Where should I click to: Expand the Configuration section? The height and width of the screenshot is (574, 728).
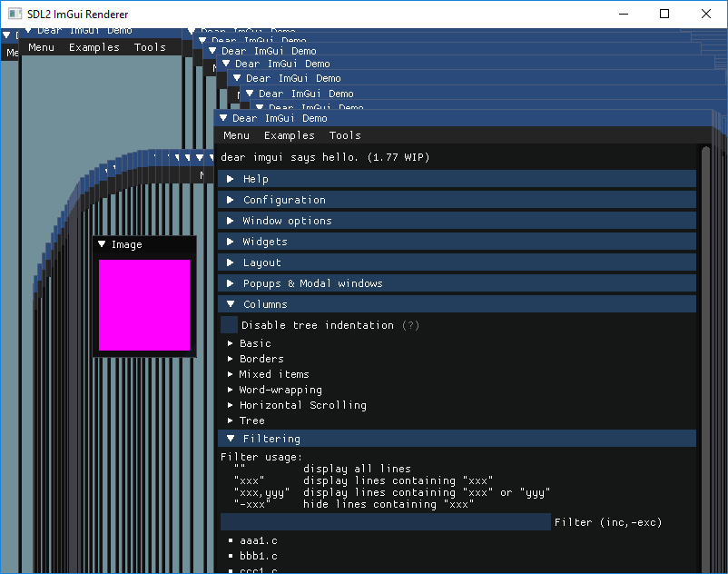click(457, 200)
